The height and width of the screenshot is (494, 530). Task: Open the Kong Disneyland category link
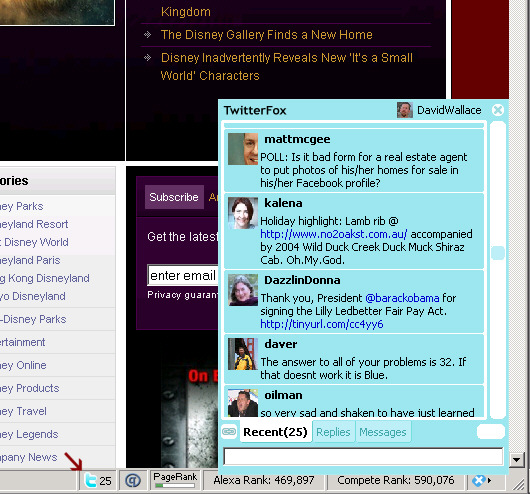[45, 278]
